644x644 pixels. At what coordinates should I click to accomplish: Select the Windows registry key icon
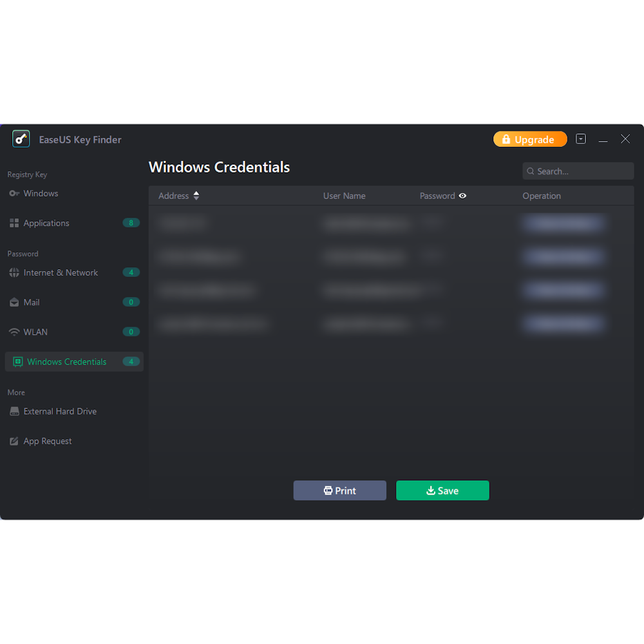(x=14, y=193)
